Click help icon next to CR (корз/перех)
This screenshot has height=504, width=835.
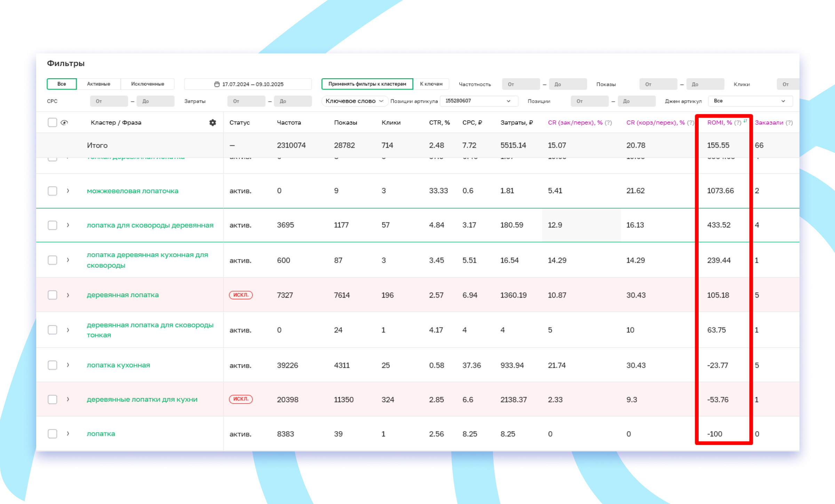pyautogui.click(x=690, y=122)
